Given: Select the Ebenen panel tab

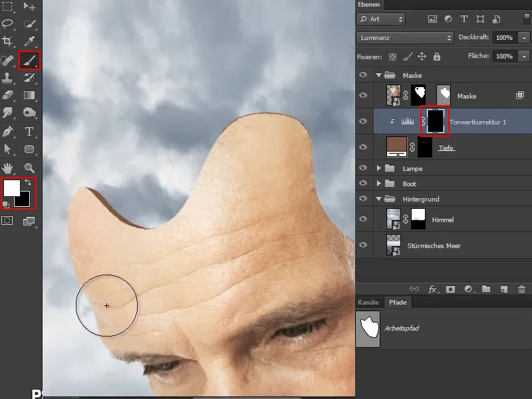Looking at the screenshot, I should click(x=369, y=5).
